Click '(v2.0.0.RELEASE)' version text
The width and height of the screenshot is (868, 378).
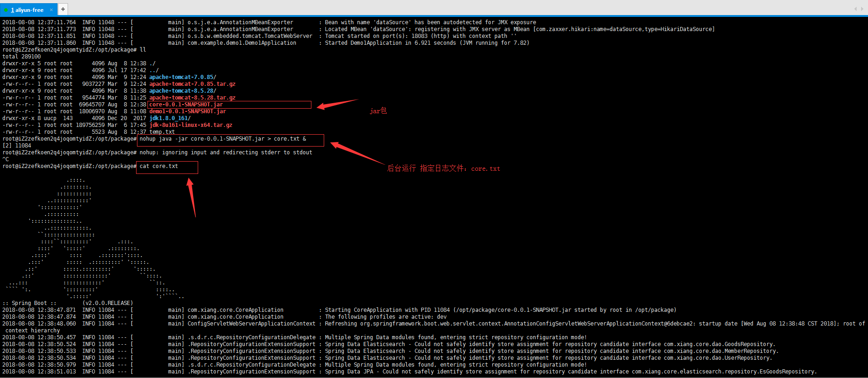point(108,303)
